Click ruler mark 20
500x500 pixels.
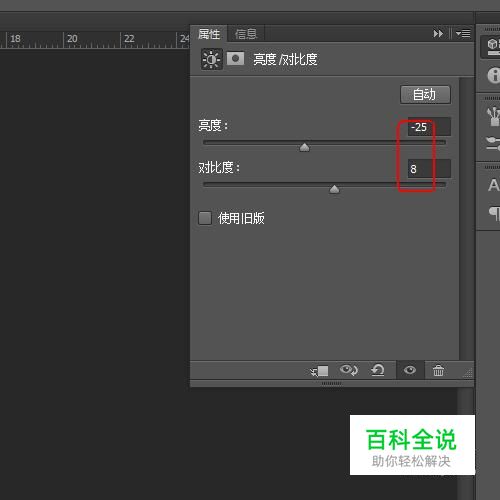coord(72,39)
